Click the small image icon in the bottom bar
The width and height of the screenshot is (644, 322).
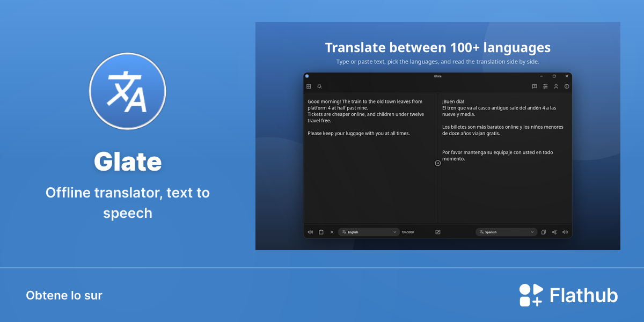[x=438, y=232]
